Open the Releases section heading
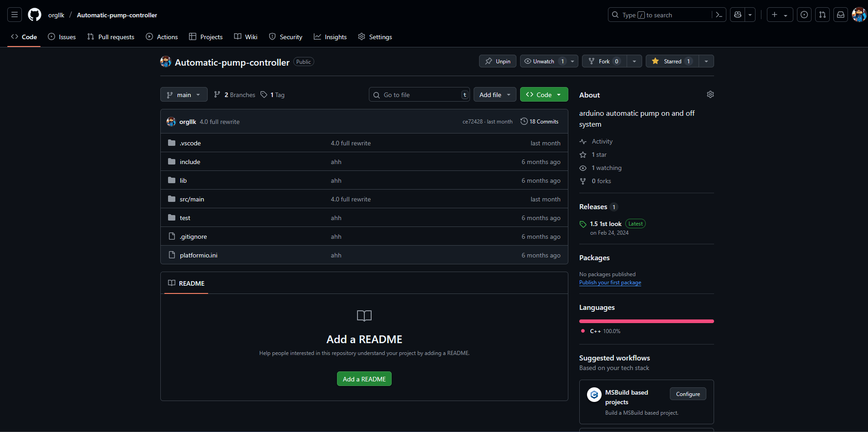The width and height of the screenshot is (868, 432). point(593,206)
